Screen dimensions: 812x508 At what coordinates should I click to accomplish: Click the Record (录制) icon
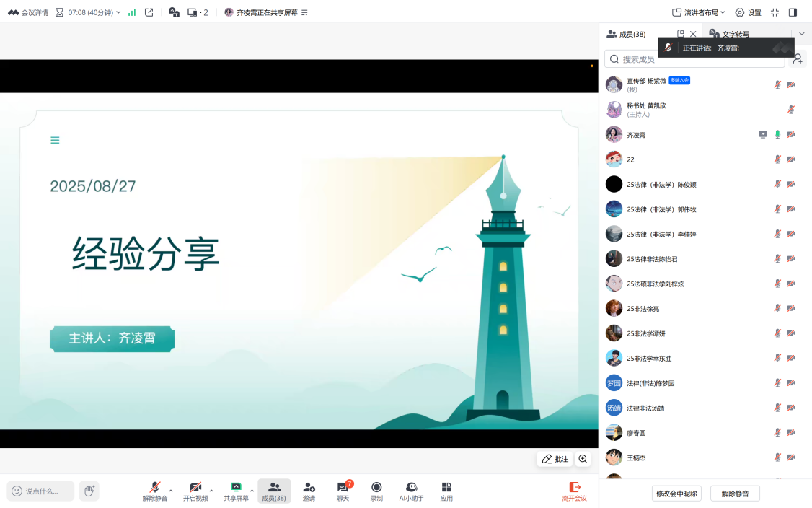(x=376, y=488)
